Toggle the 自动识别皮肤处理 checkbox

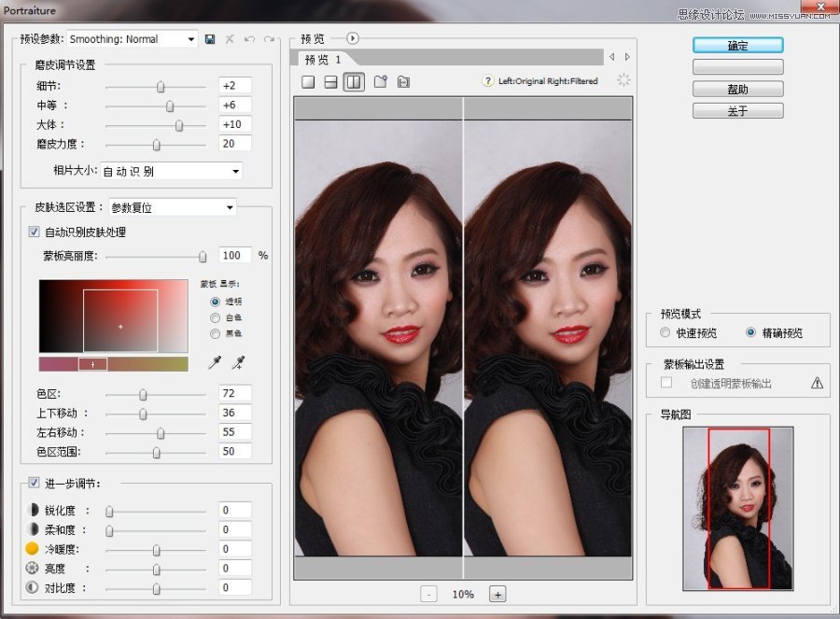[x=35, y=232]
